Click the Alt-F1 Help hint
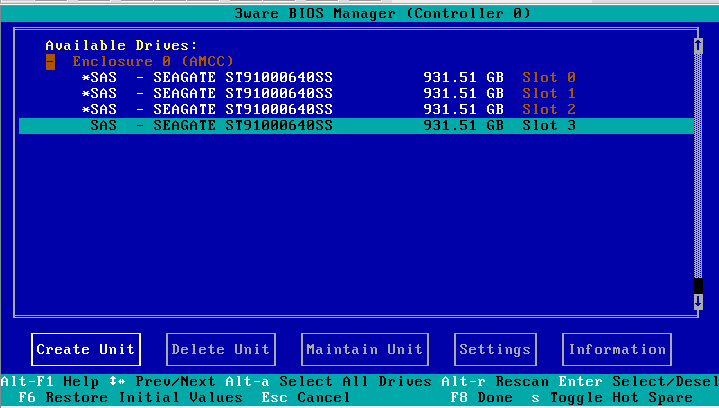719x408 pixels. [50, 381]
